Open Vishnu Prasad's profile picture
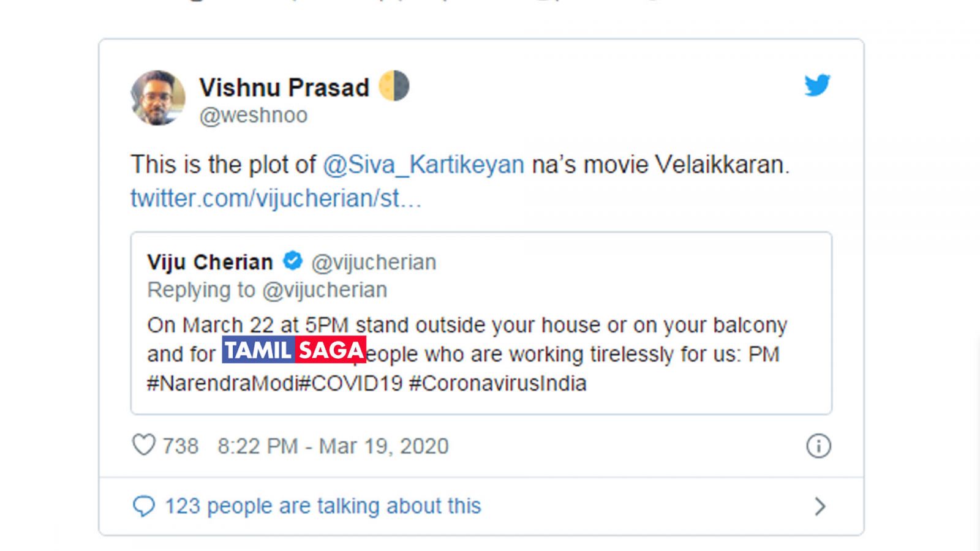980x551 pixels. (x=158, y=98)
